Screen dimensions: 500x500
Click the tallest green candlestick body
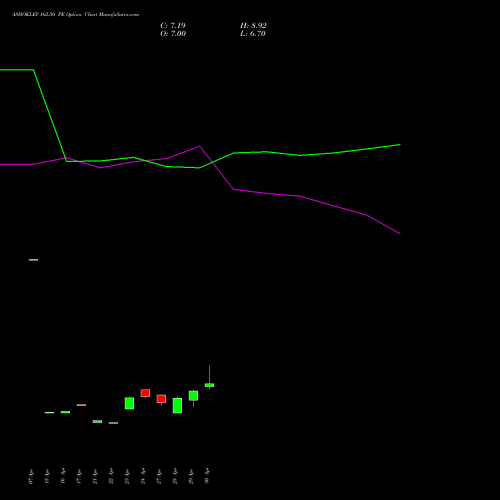pyautogui.click(x=177, y=405)
